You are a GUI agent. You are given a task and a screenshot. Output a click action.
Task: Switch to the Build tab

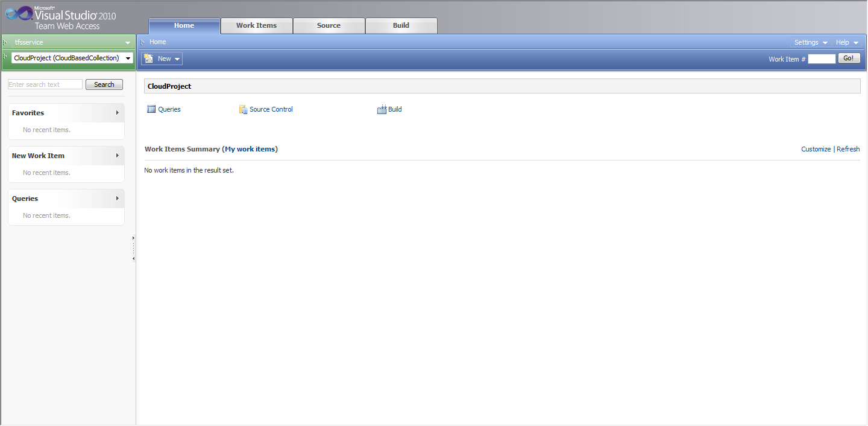click(x=401, y=26)
